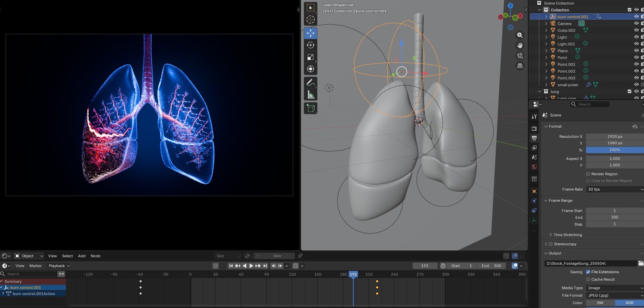
Task: Enable the Render Region checkbox
Action: (588, 174)
